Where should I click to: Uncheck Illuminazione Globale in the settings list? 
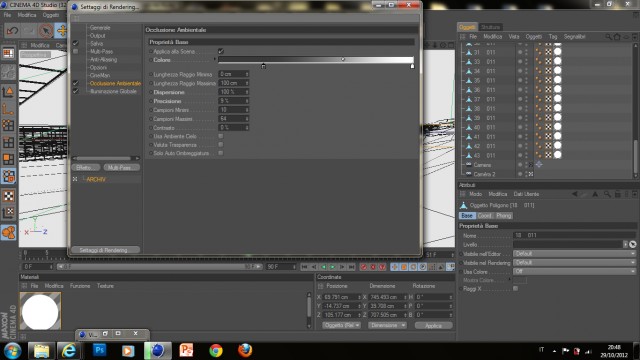click(76, 91)
